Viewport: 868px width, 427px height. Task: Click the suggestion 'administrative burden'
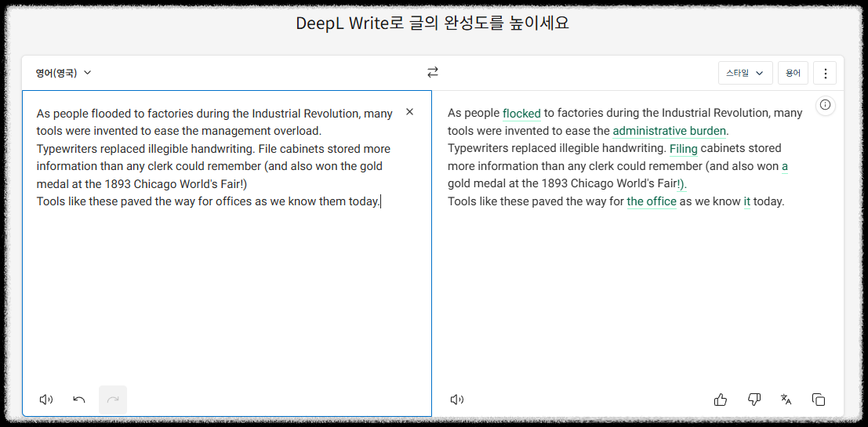tap(670, 131)
